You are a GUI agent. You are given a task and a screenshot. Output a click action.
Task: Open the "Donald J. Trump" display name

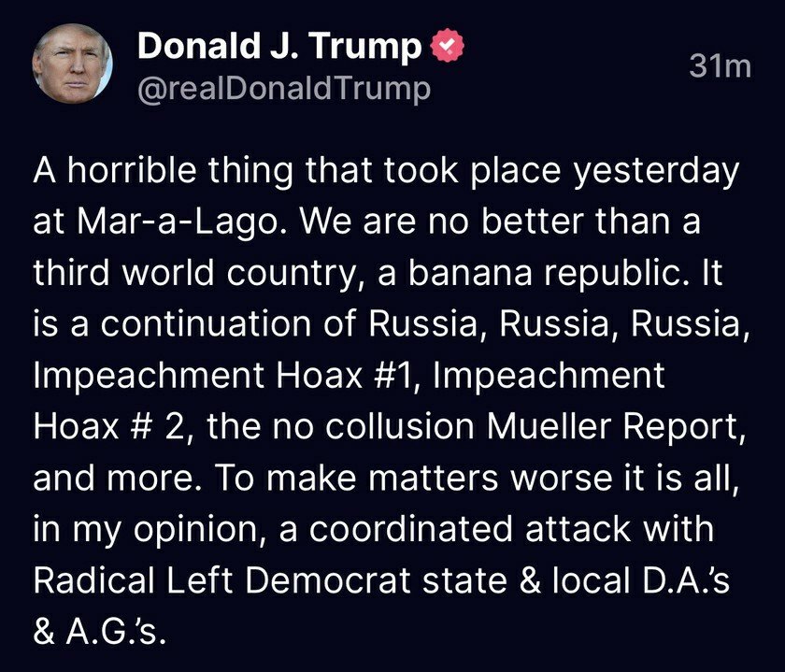pos(280,47)
